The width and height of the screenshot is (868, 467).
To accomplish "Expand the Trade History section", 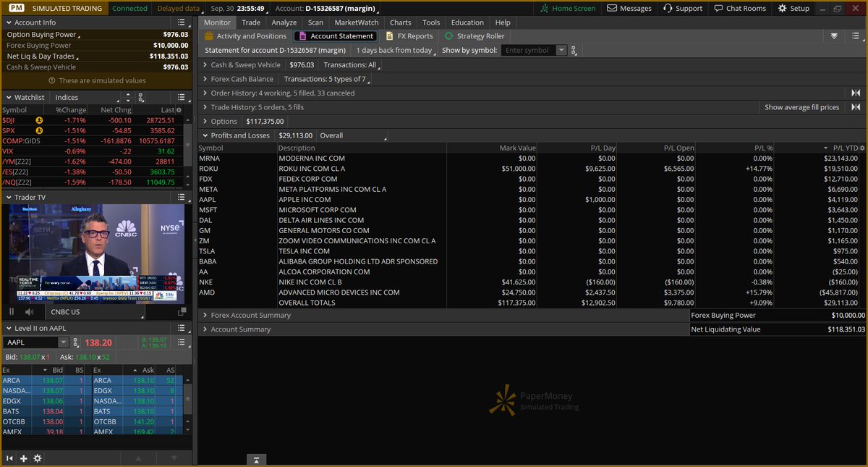I will point(205,107).
